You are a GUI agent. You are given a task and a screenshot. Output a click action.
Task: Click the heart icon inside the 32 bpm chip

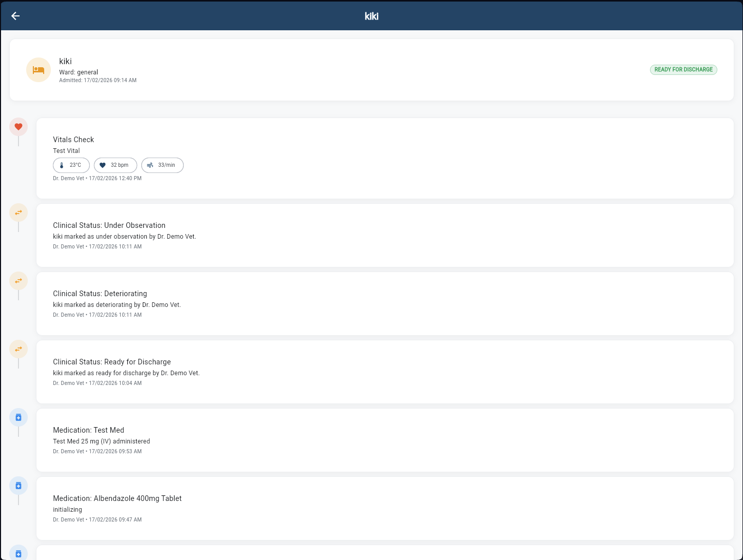coord(103,165)
